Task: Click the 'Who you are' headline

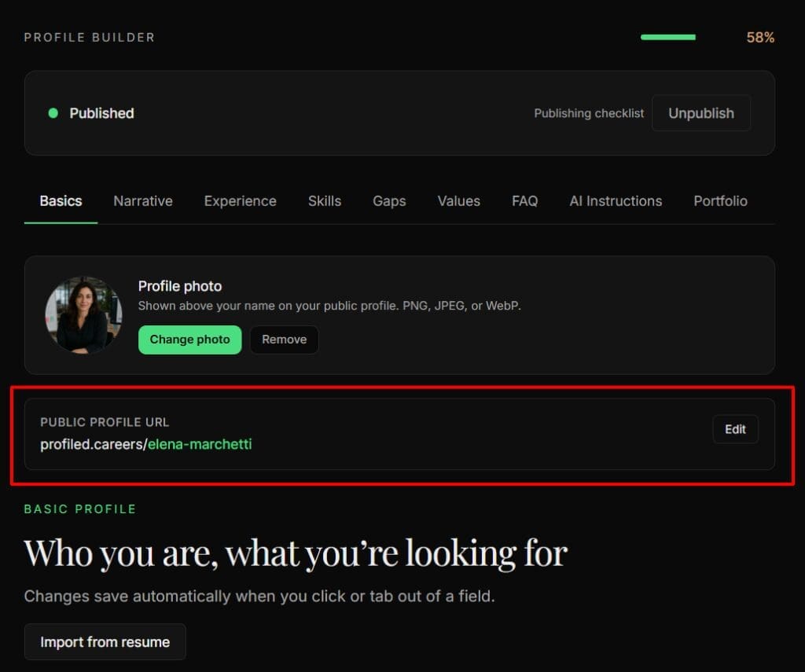Action: point(296,553)
